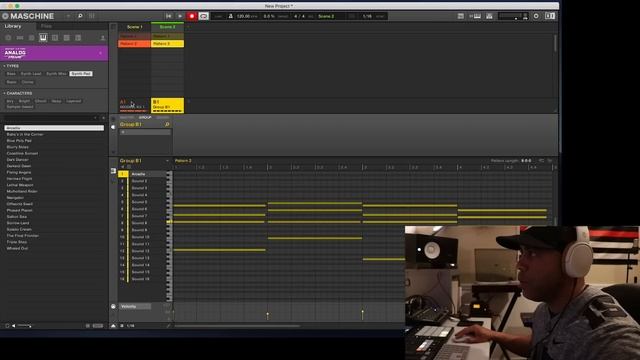Deselect the Synth Pad type tag
The image size is (640, 360).
click(81, 74)
